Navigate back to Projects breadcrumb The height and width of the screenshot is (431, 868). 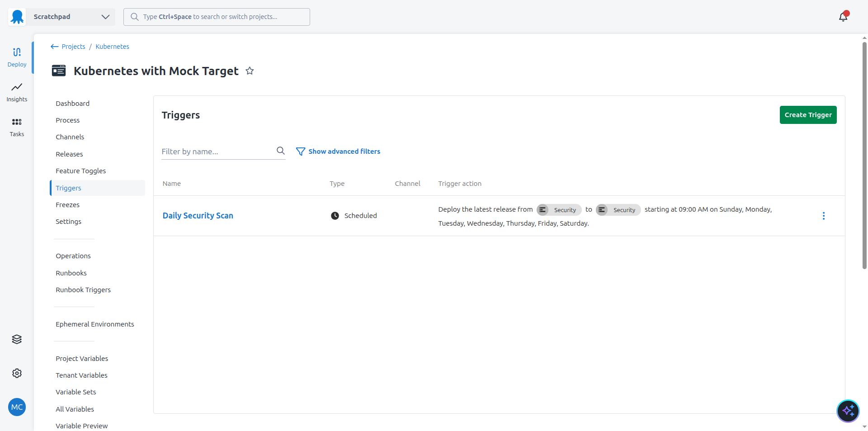tap(73, 47)
